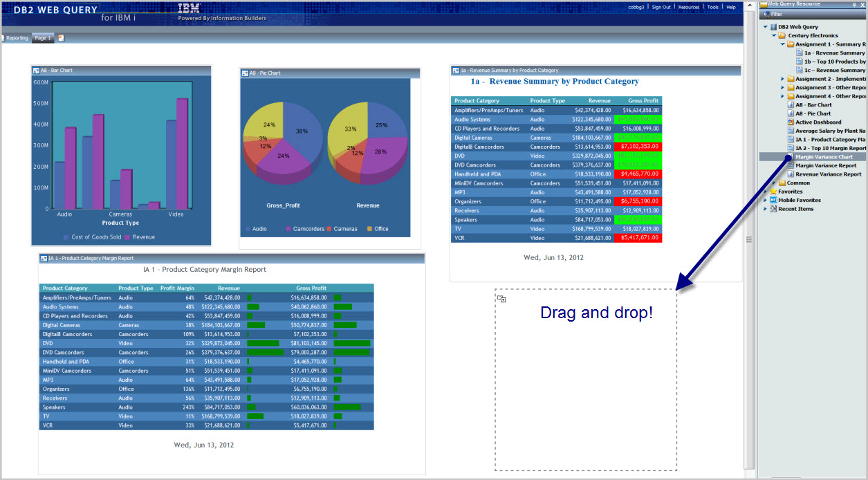This screenshot has width=868, height=480.
Task: Click the Average Salary by Plant report icon
Action: [791, 131]
